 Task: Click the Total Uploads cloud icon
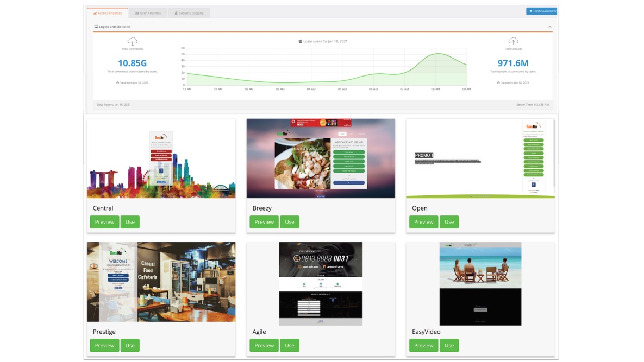512,41
